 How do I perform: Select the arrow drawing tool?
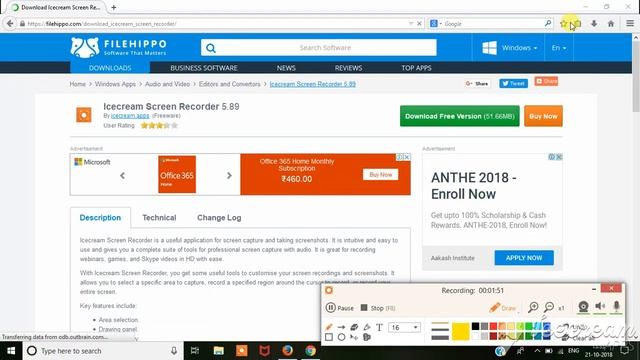pyautogui.click(x=341, y=327)
